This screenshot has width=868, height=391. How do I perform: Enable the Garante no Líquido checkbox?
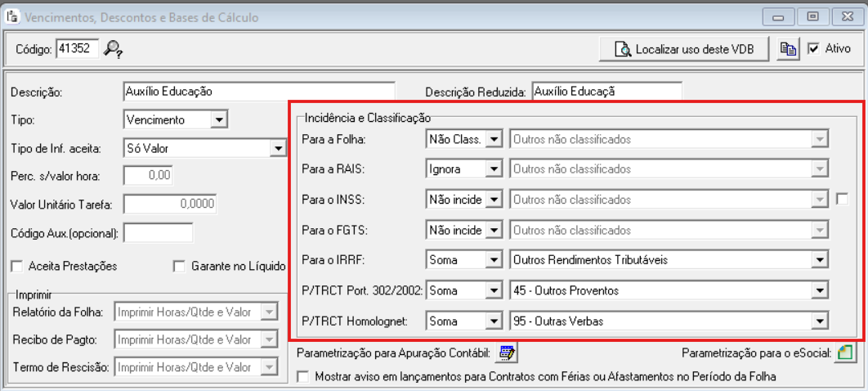pos(178,266)
